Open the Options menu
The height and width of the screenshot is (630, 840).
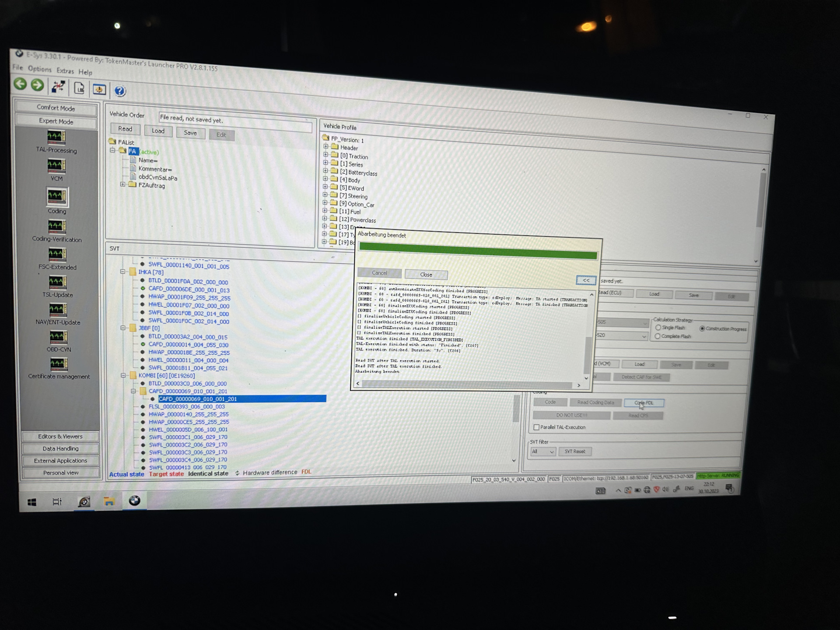click(39, 69)
